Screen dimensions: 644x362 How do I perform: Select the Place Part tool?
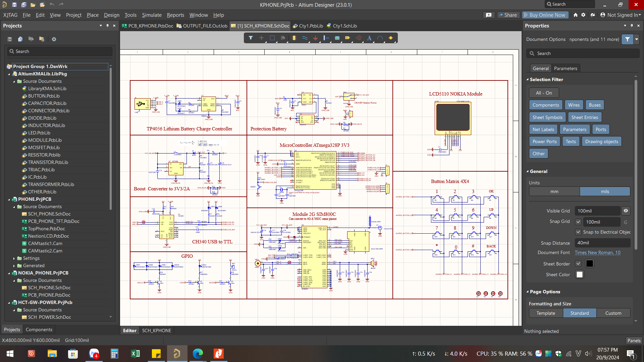click(x=294, y=38)
